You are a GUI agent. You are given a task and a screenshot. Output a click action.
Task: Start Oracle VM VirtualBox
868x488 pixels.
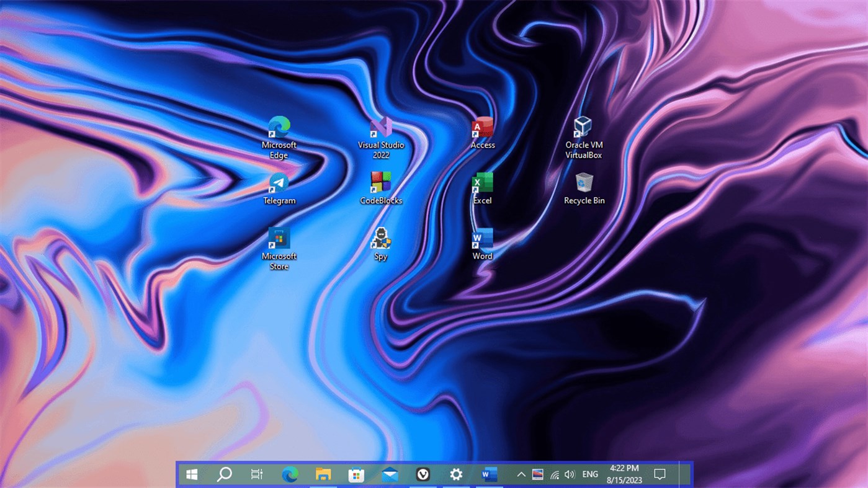pyautogui.click(x=583, y=127)
